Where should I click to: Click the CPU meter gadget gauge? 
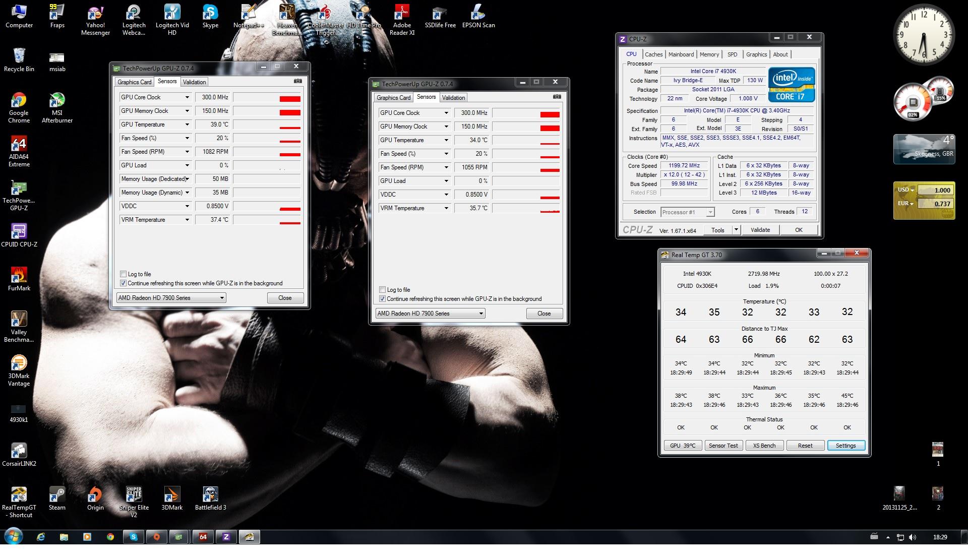(x=913, y=103)
